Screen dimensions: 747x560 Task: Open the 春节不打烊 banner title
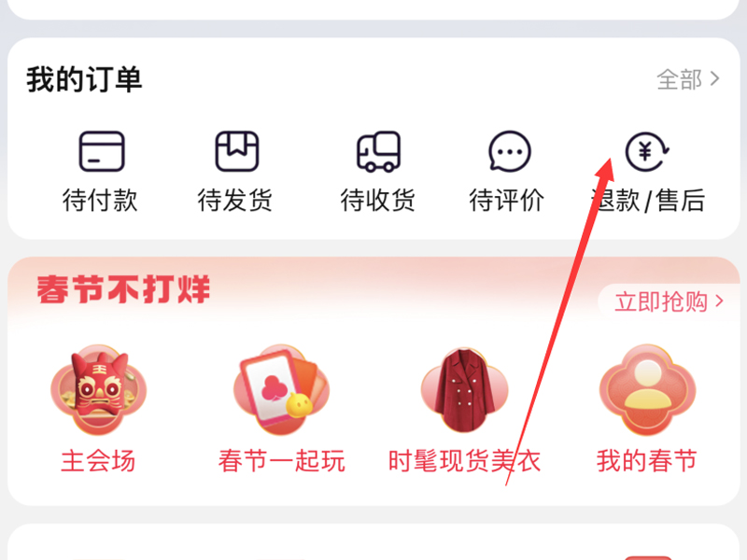(124, 289)
